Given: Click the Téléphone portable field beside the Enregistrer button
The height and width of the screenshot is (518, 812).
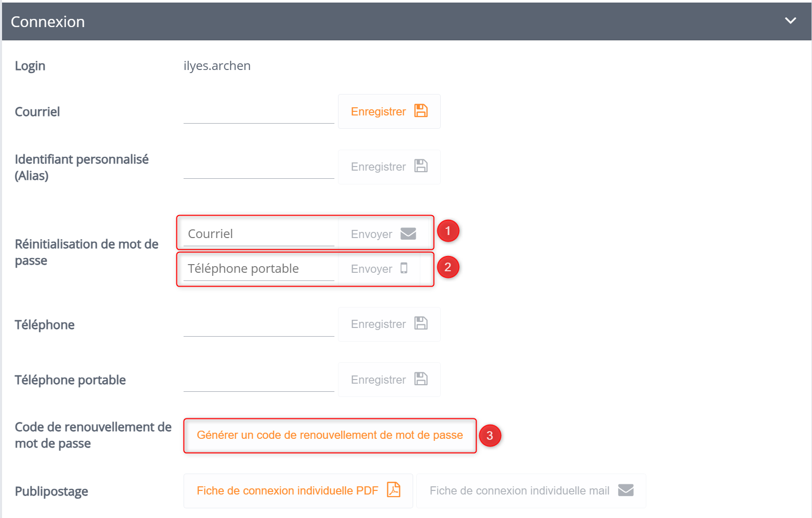Looking at the screenshot, I should [x=259, y=380].
